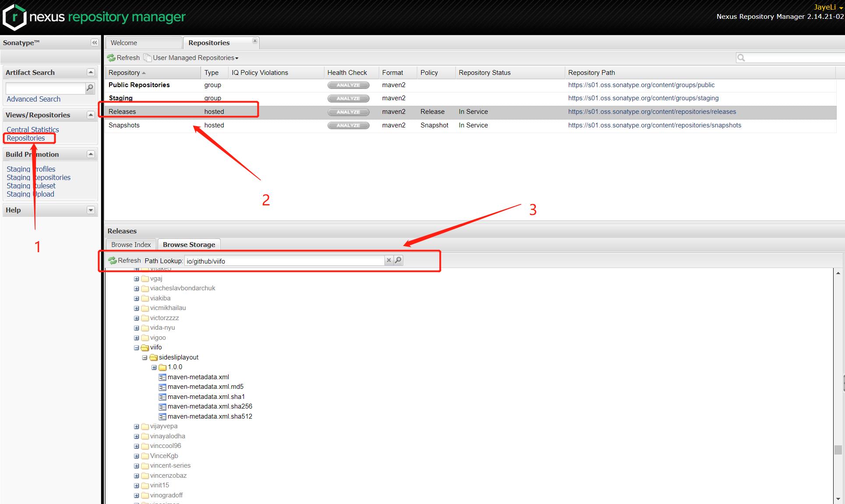Collapse the Artifact Search panel

pyautogui.click(x=91, y=72)
